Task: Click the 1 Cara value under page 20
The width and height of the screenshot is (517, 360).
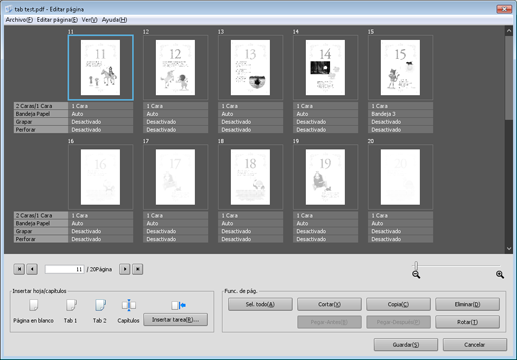Action: coord(401,215)
